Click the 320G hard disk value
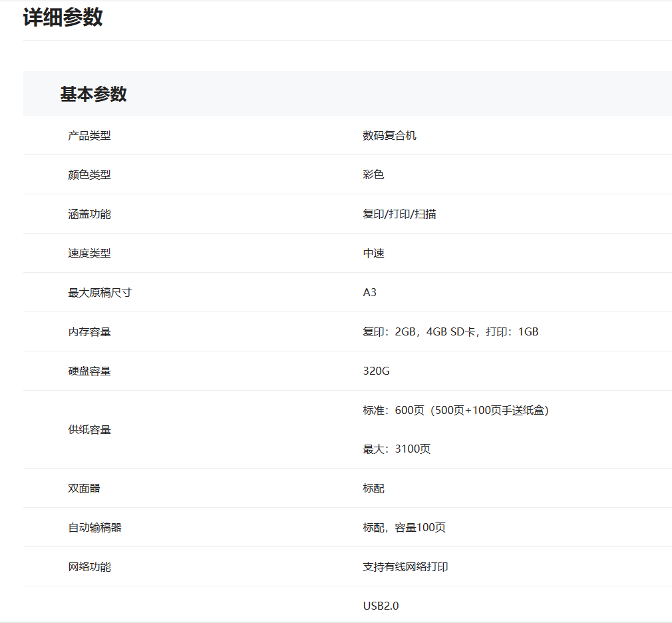Viewport: 672px width, 623px height. point(376,371)
